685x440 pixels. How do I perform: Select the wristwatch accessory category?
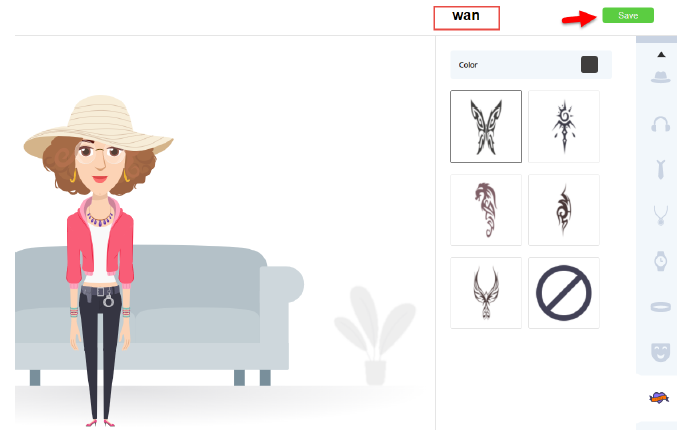pyautogui.click(x=660, y=261)
